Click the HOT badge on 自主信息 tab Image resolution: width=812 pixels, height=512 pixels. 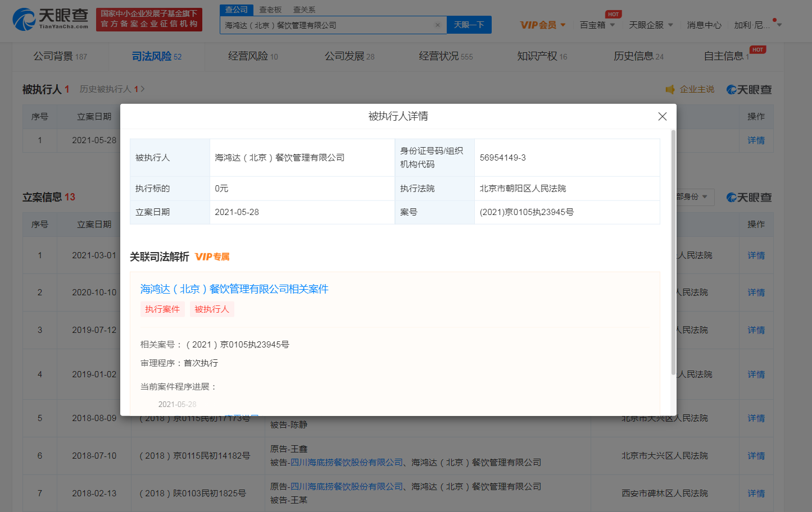coord(757,50)
